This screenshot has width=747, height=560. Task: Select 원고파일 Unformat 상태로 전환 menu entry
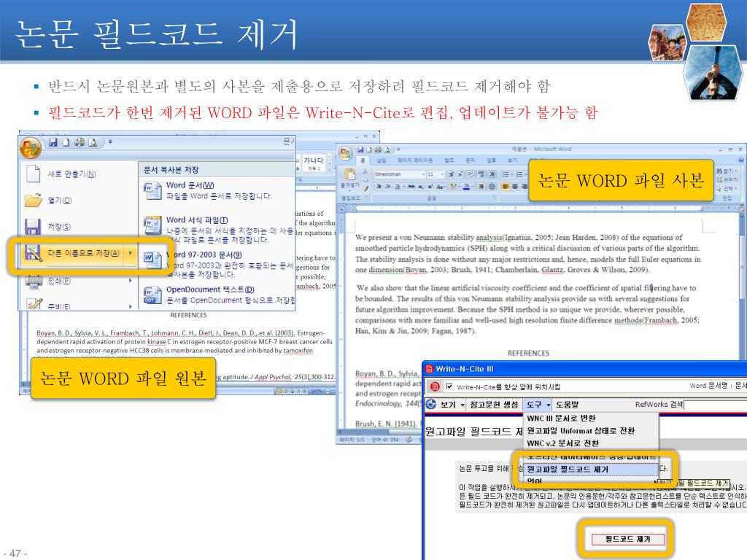coord(591,430)
